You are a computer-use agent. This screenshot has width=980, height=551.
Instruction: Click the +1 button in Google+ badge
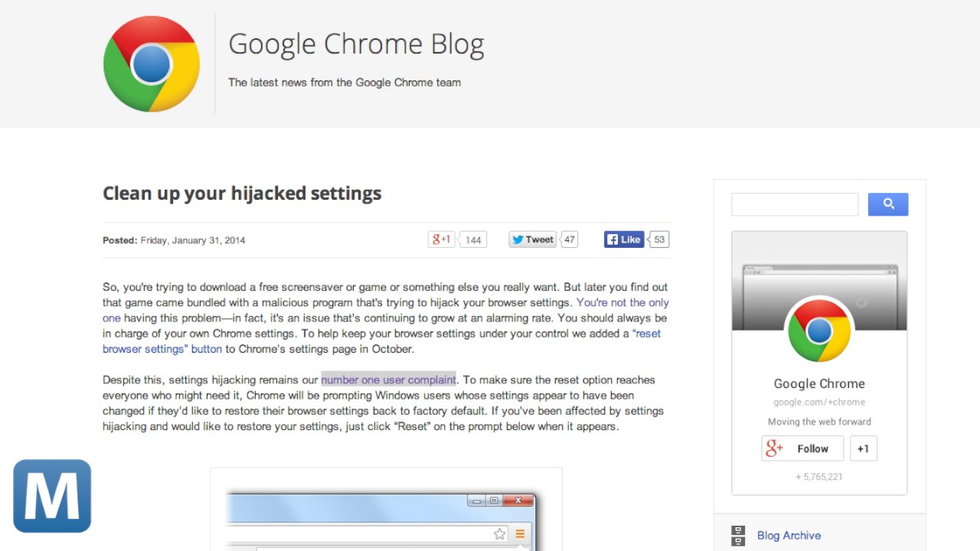(863, 448)
